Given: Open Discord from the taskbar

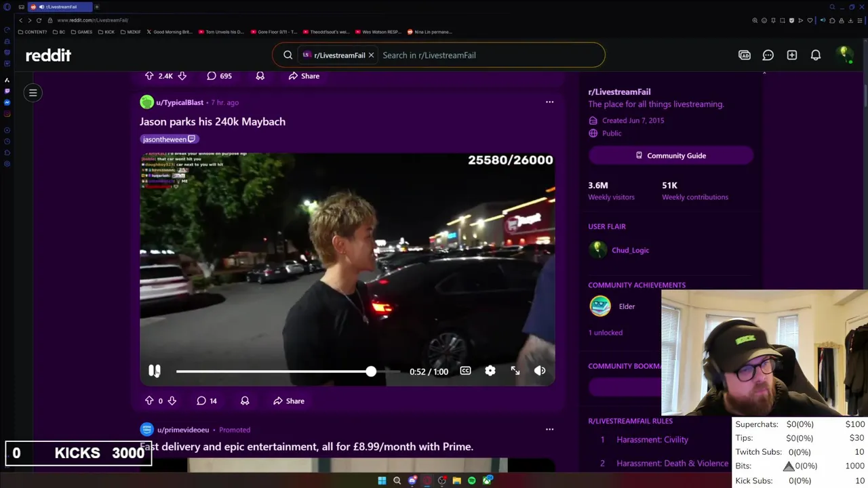Looking at the screenshot, I should [412, 481].
